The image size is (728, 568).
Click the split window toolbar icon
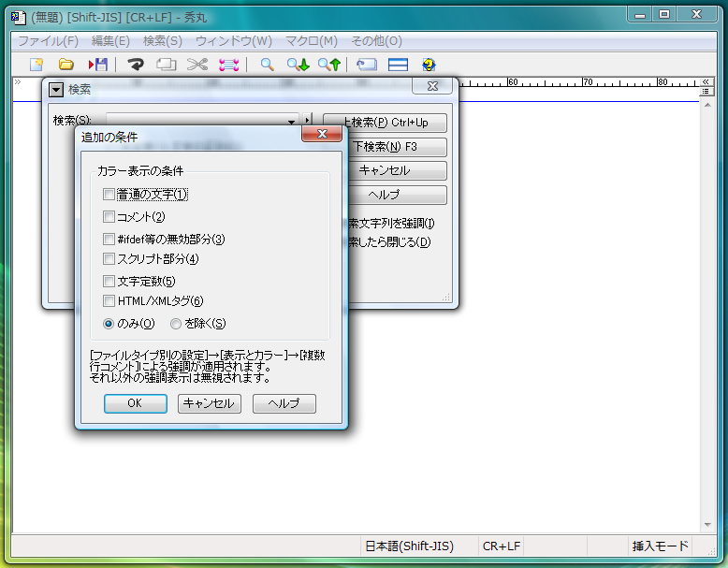tap(398, 64)
